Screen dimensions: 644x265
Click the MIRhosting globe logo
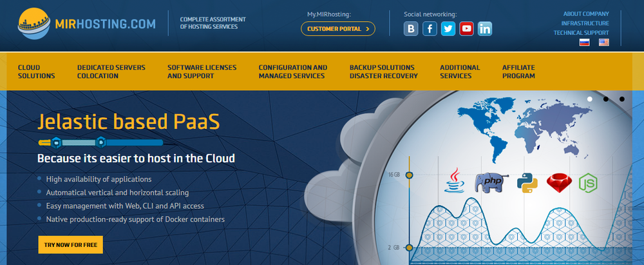coord(33,23)
